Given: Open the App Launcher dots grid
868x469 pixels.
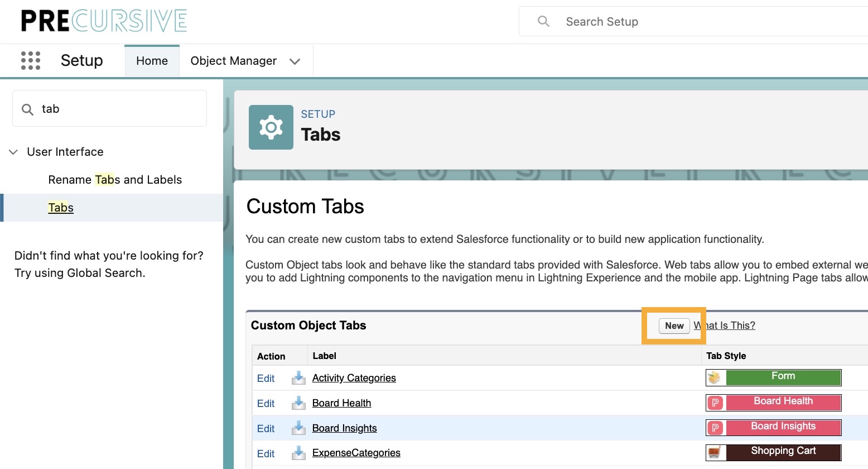Looking at the screenshot, I should 31,60.
